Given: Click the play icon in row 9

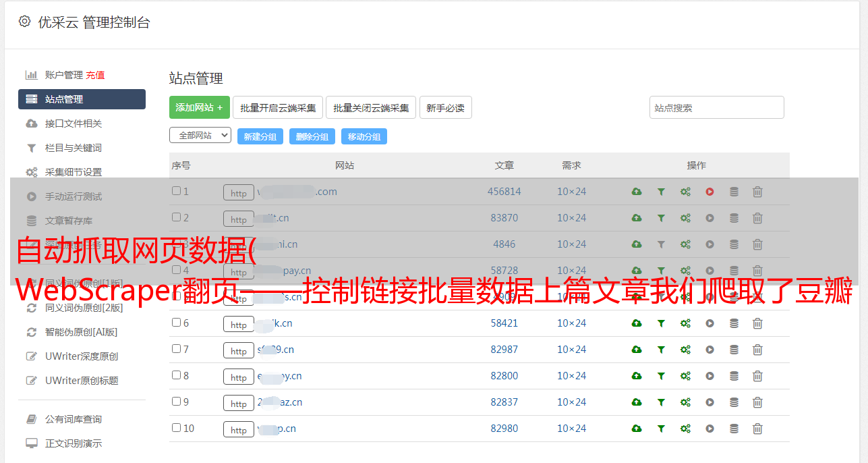Looking at the screenshot, I should (710, 402).
